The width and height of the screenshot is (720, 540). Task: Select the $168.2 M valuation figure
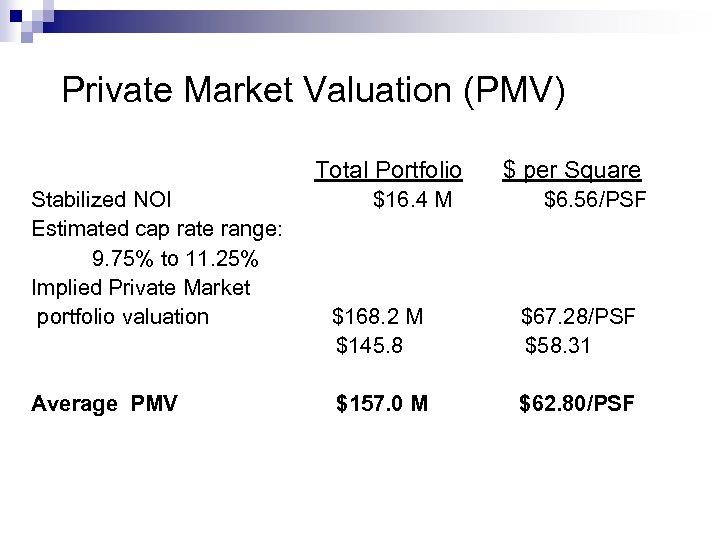pos(378,317)
